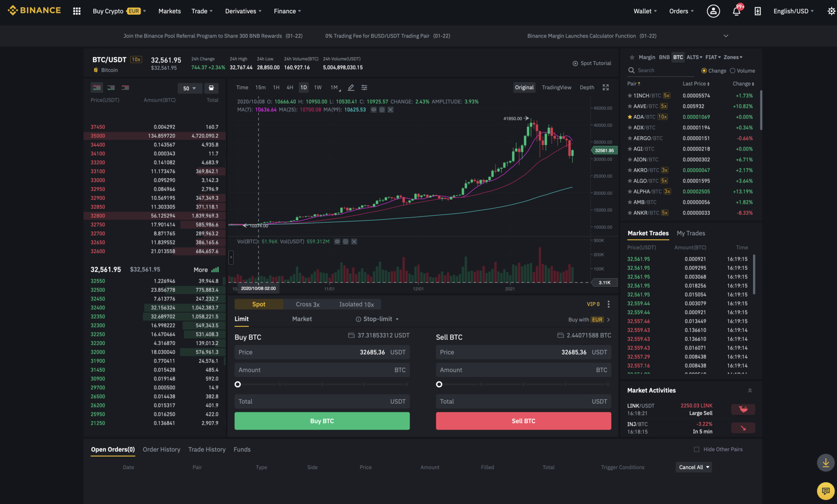Open the user profile account icon

[x=713, y=11]
